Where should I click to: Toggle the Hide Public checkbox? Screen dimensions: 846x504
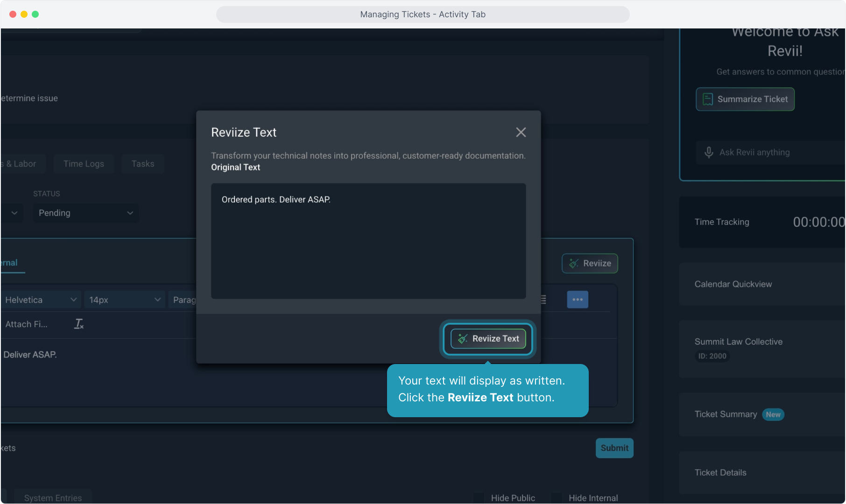tap(479, 498)
